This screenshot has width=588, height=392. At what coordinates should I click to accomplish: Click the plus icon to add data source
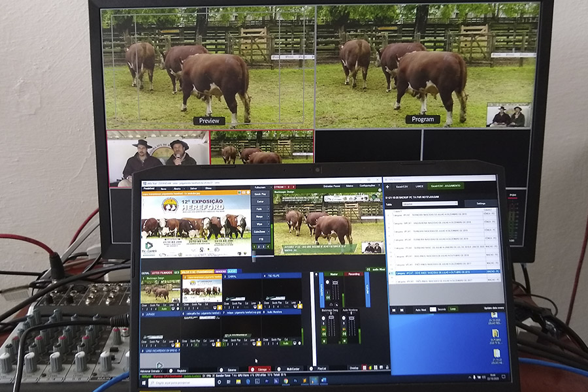point(387,187)
